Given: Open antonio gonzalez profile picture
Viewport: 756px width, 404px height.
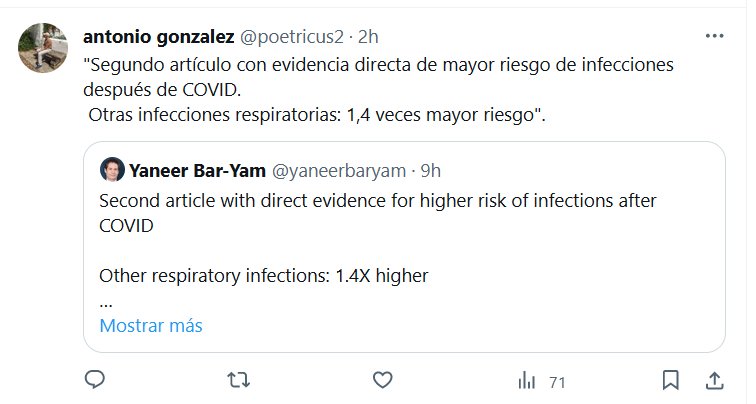Looking at the screenshot, I should click(x=43, y=48).
